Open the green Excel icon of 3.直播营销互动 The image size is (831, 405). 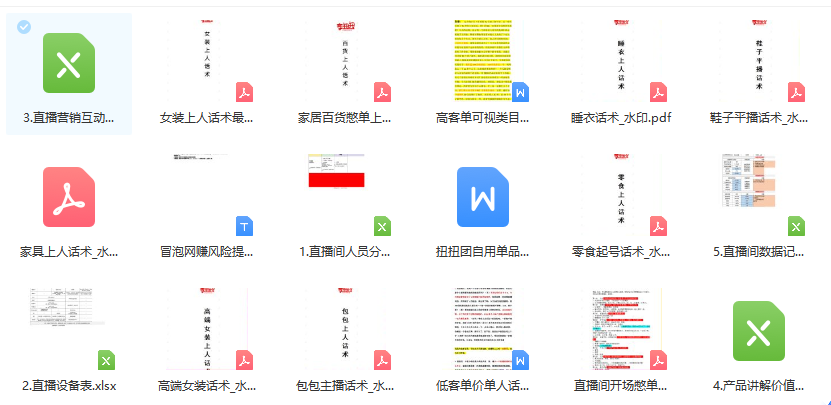(69, 63)
